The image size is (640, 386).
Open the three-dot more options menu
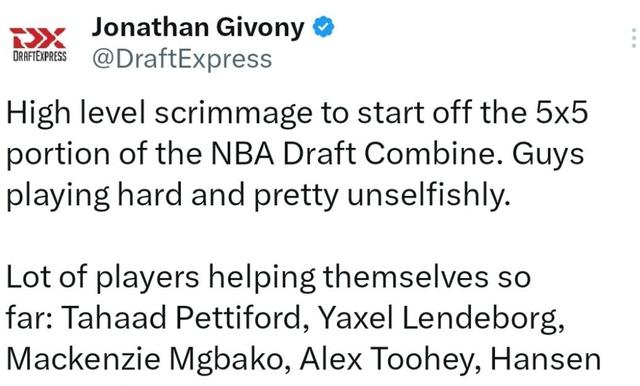click(633, 38)
